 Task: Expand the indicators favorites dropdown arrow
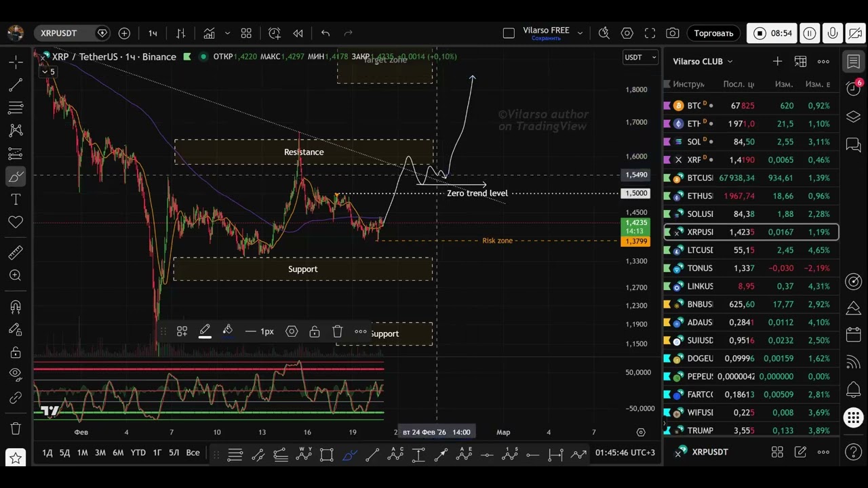227,33
